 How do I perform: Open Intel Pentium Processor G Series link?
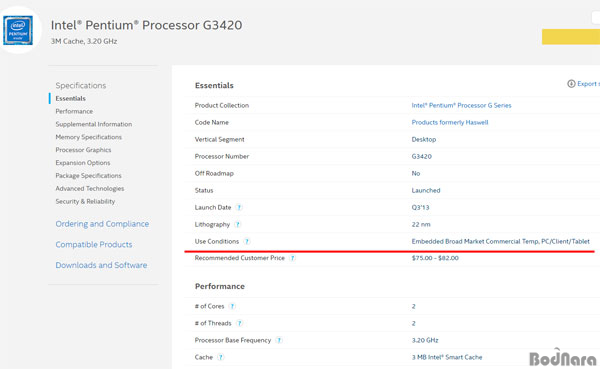point(461,105)
